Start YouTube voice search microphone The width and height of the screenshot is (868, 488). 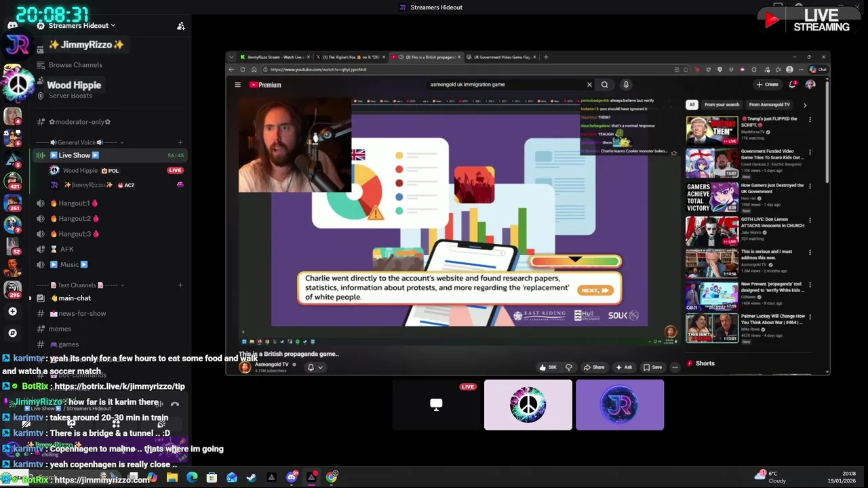click(626, 85)
